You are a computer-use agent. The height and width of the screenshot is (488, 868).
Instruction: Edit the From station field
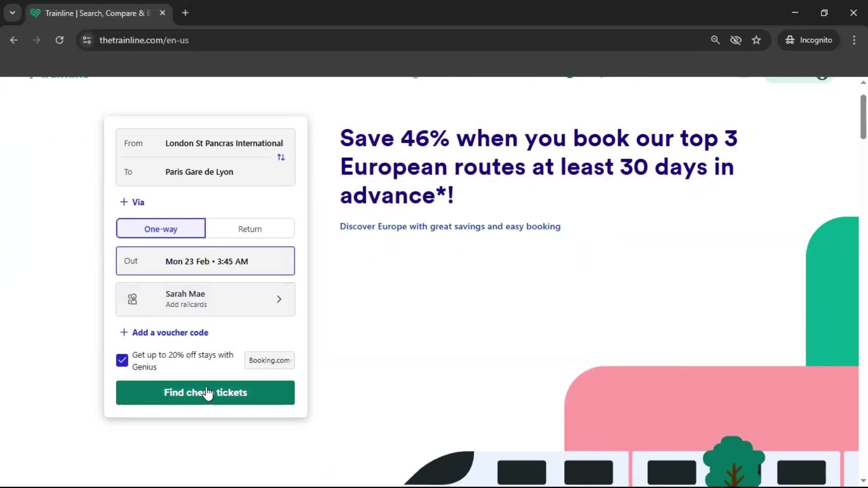(224, 143)
